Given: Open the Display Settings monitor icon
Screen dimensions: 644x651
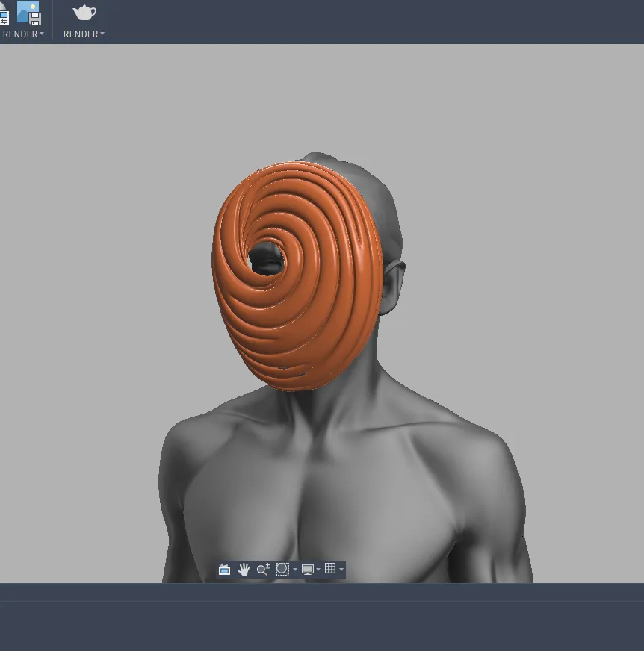Looking at the screenshot, I should (x=308, y=569).
